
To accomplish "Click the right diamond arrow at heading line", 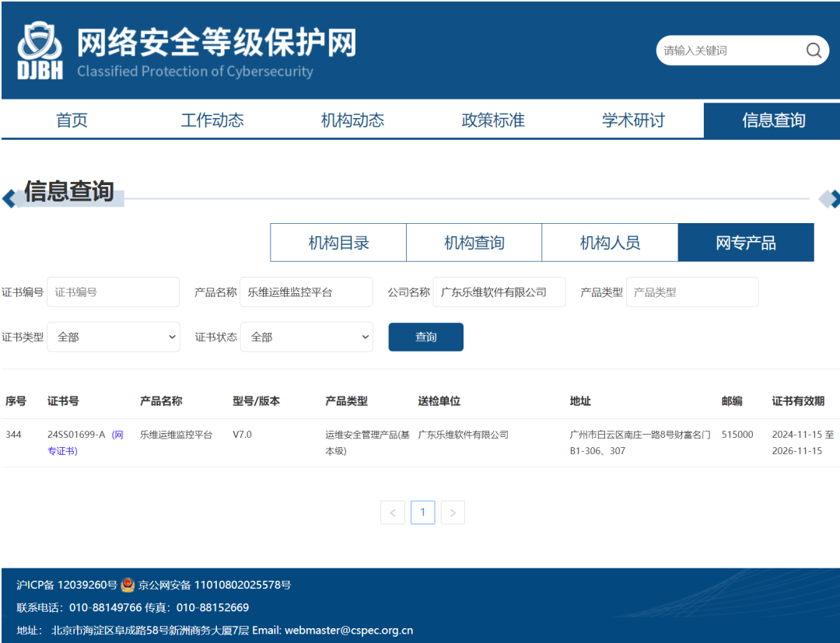I will pyautogui.click(x=831, y=199).
